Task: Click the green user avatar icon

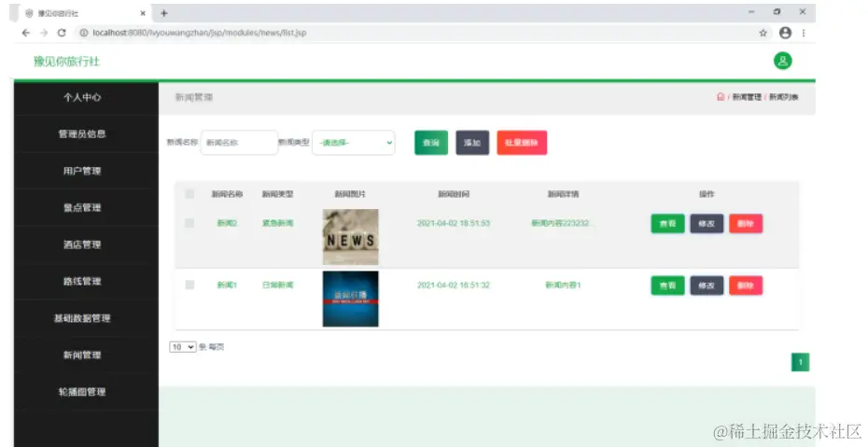Action: (783, 61)
